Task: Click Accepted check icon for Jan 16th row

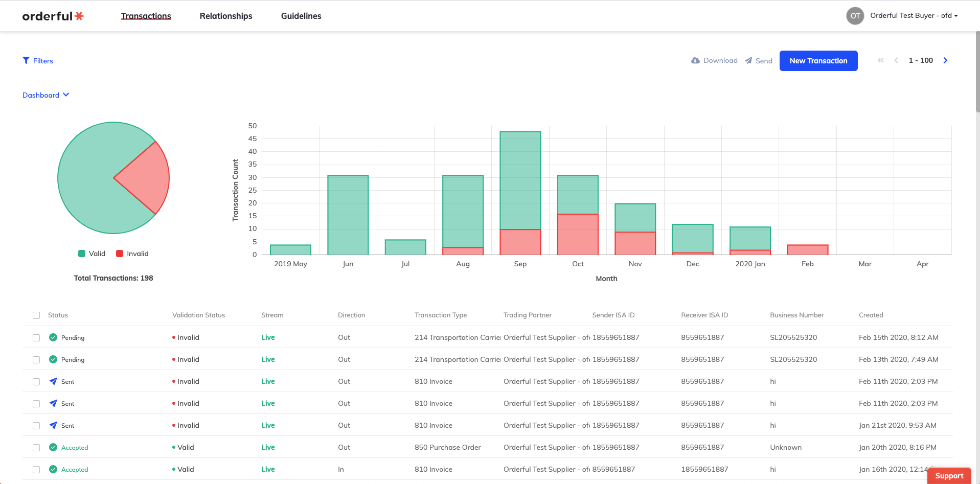Action: point(53,469)
